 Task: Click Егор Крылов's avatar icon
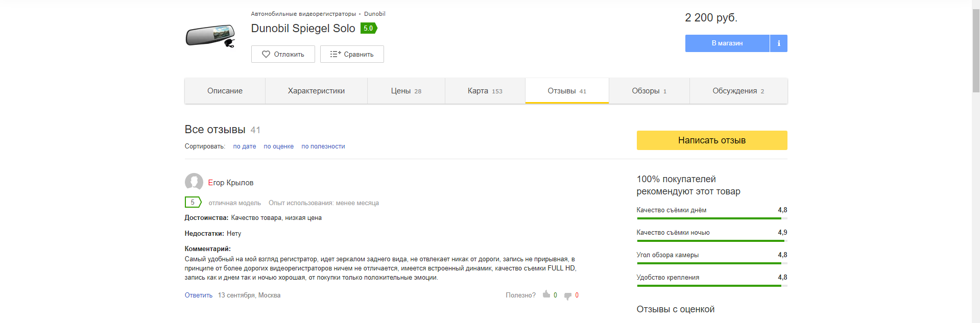tap(194, 182)
